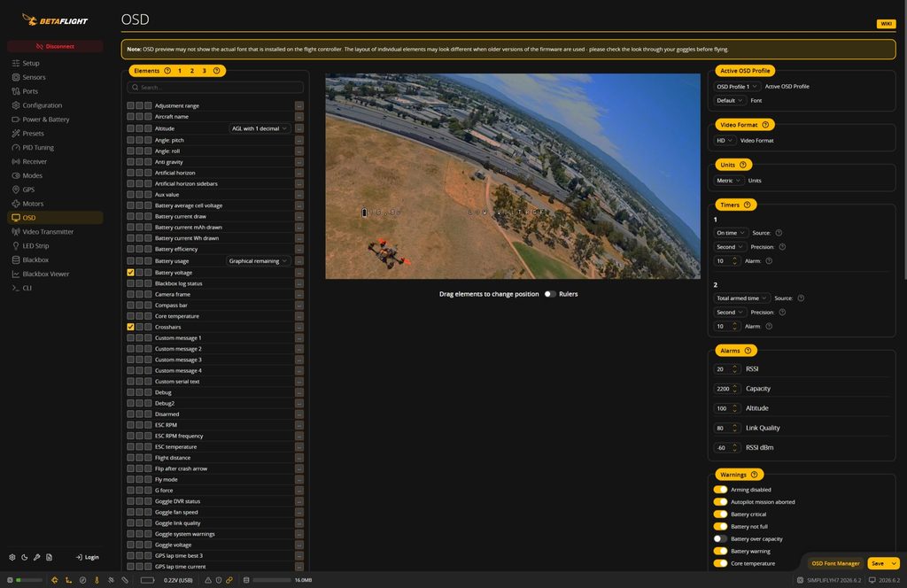Toggle Autopilot mission aborted warning
The width and height of the screenshot is (907, 588).
click(720, 502)
